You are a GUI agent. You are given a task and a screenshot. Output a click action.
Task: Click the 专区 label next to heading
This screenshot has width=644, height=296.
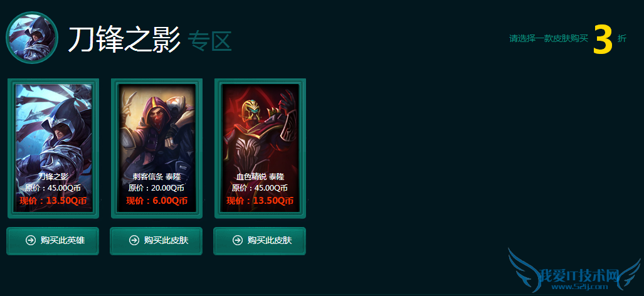(210, 41)
